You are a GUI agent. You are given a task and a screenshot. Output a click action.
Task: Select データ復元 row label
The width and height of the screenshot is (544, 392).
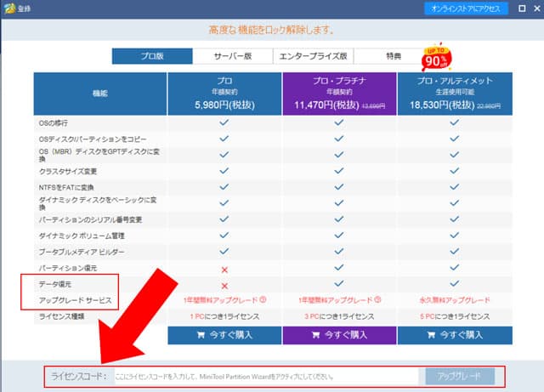pos(55,284)
